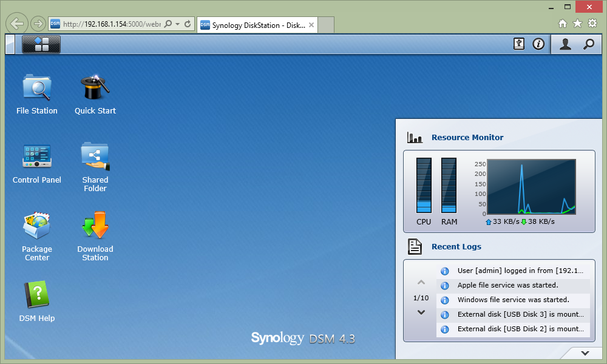Launch Download Station
Screen dimensions: 607x364
click(95, 237)
